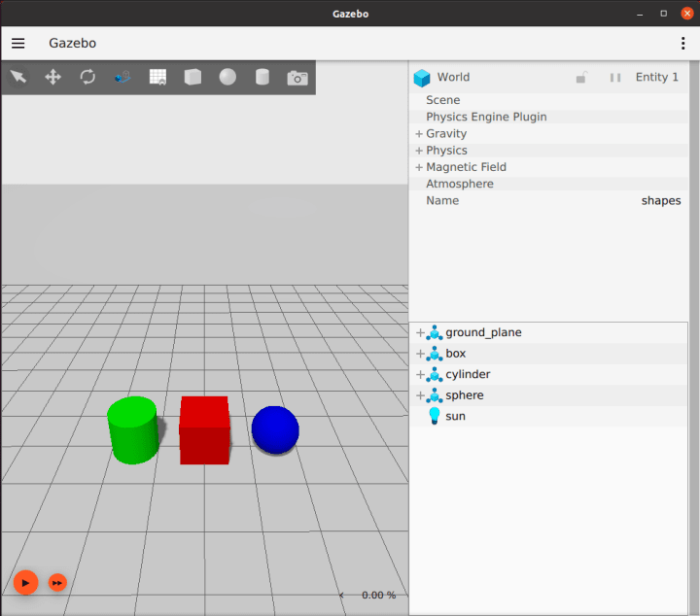The width and height of the screenshot is (700, 616).
Task: Expand the Physics property
Action: coord(419,151)
